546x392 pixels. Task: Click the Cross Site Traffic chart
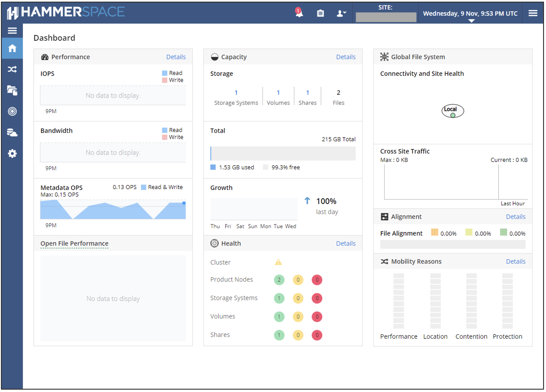(455, 182)
